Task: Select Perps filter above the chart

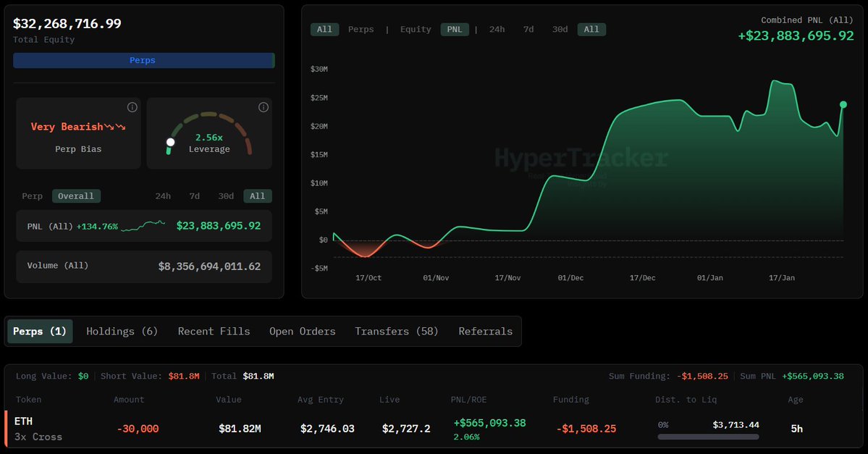Action: tap(361, 30)
